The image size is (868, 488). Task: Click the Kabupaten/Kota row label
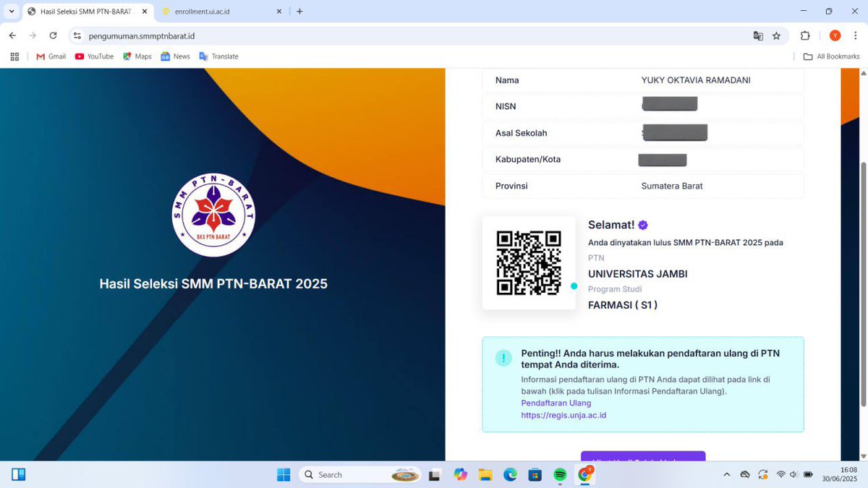[528, 159]
